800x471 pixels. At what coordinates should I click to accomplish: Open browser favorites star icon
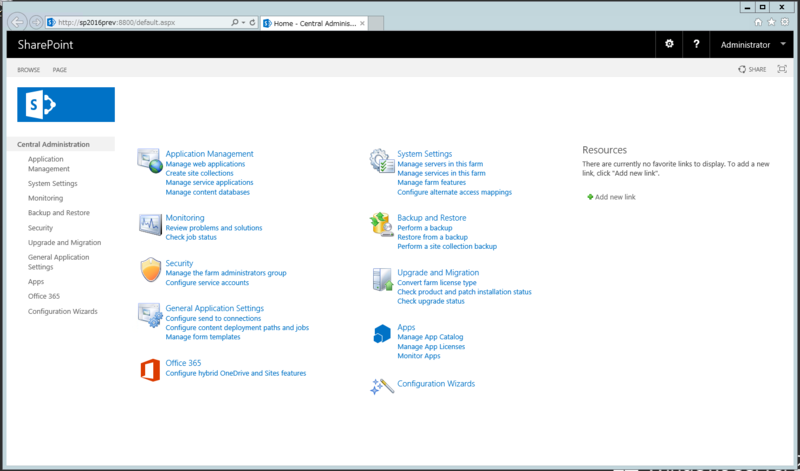[771, 22]
